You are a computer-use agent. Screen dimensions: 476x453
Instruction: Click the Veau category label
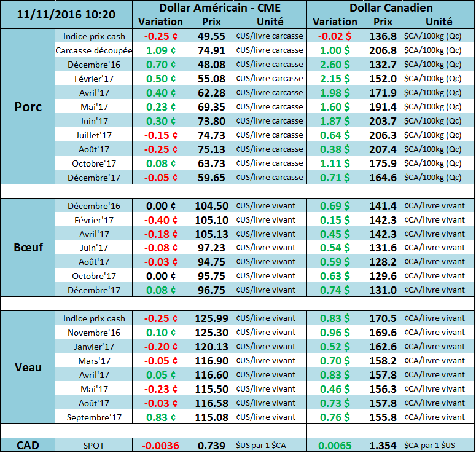28,367
